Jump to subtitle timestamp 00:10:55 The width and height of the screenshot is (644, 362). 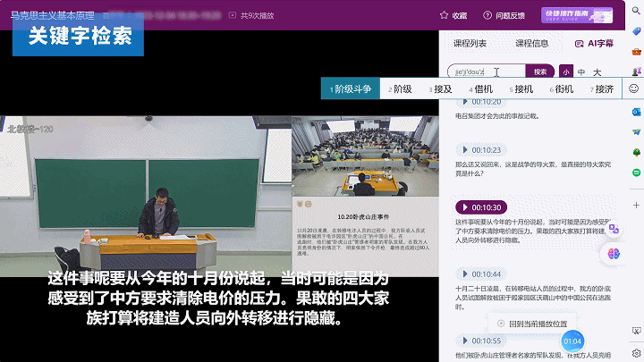[481, 341]
